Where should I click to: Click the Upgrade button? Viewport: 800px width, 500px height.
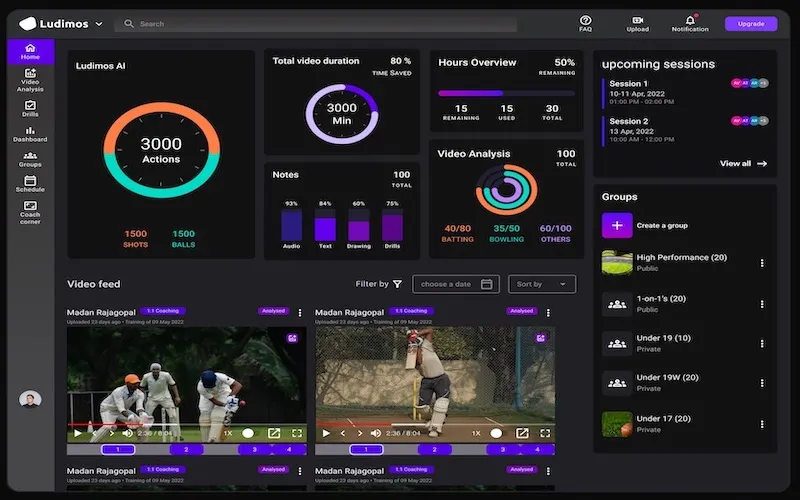(751, 23)
